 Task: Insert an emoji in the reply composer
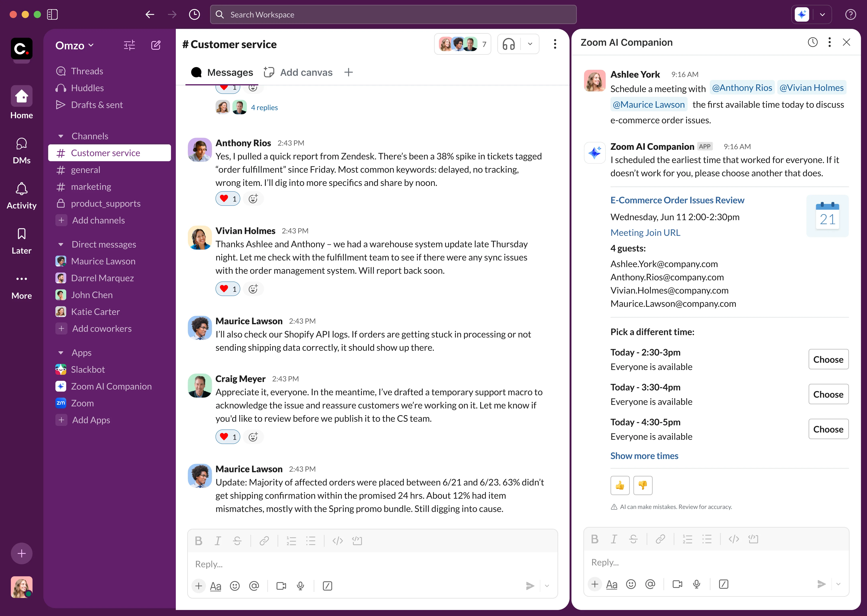[x=235, y=586]
